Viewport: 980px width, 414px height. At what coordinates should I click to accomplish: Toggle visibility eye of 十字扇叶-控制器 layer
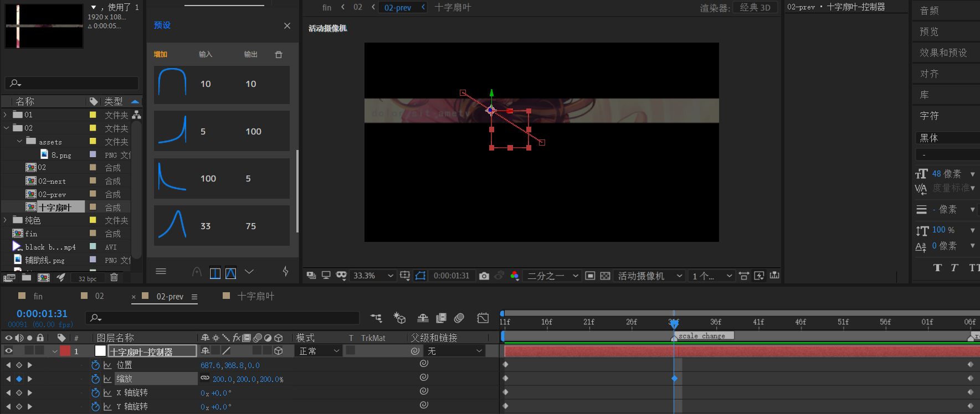pyautogui.click(x=9, y=351)
